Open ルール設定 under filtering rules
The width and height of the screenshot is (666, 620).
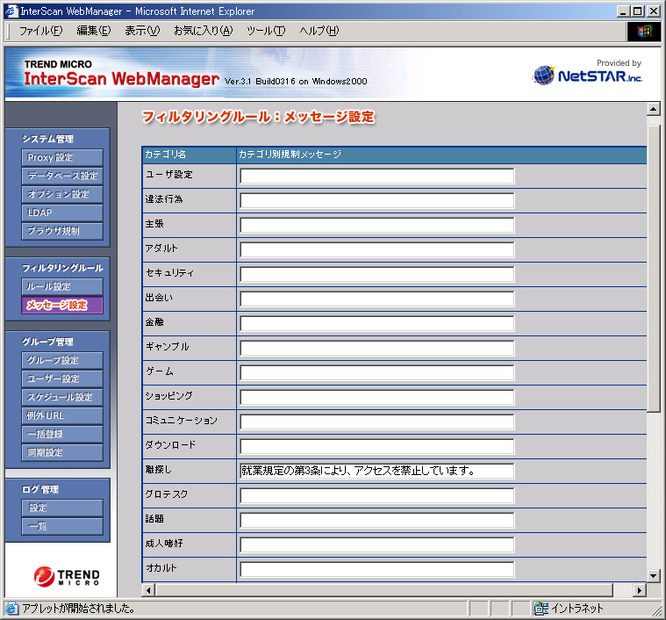(62, 287)
